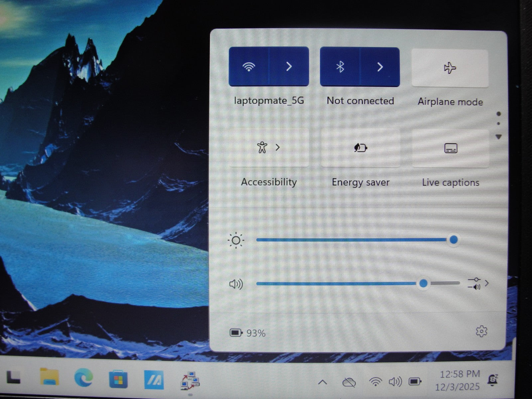The image size is (532, 399).
Task: Turn on Energy saver
Action: click(360, 148)
